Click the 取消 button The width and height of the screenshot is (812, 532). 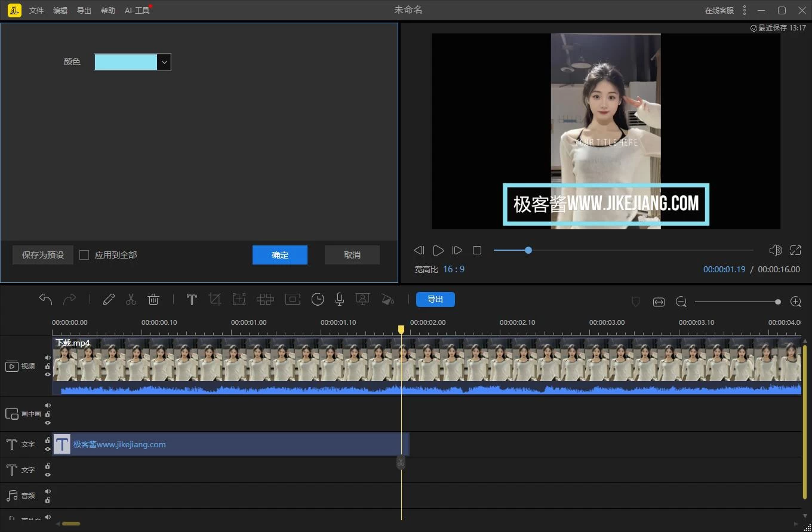[x=352, y=255]
